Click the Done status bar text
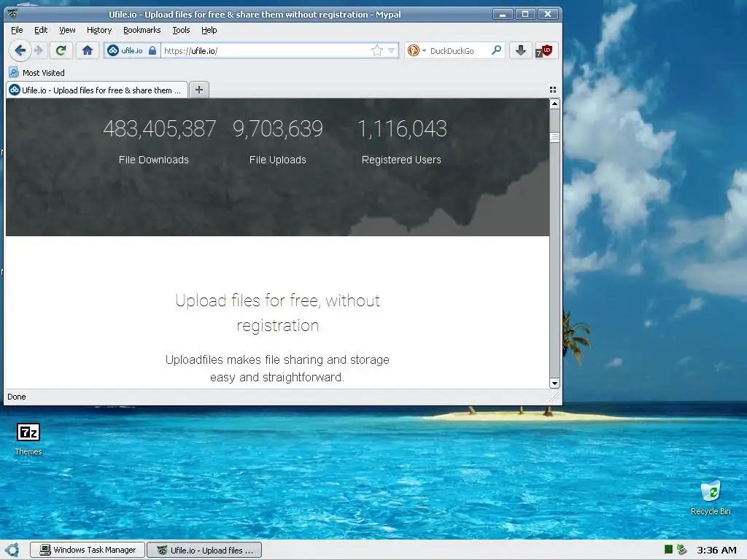This screenshot has width=747, height=560. pyautogui.click(x=17, y=397)
